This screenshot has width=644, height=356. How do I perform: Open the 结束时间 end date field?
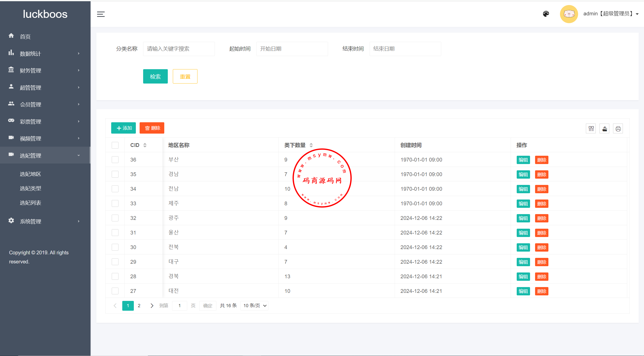[405, 49]
